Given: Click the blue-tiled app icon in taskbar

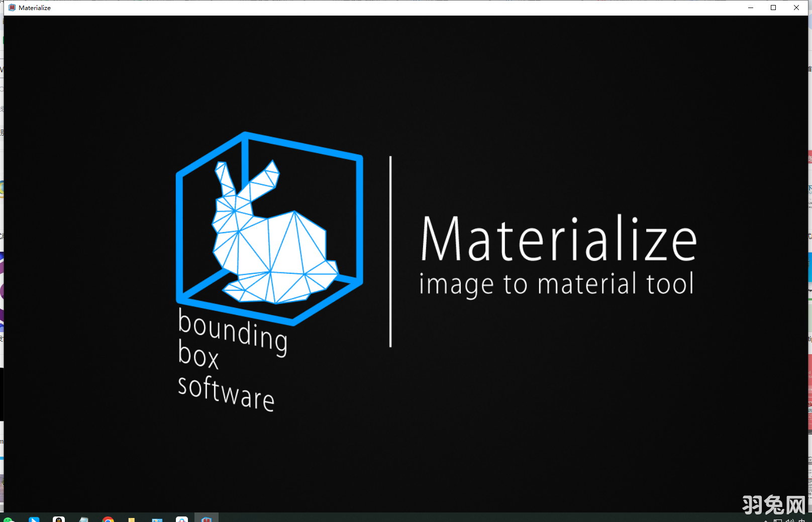Looking at the screenshot, I should tap(157, 518).
